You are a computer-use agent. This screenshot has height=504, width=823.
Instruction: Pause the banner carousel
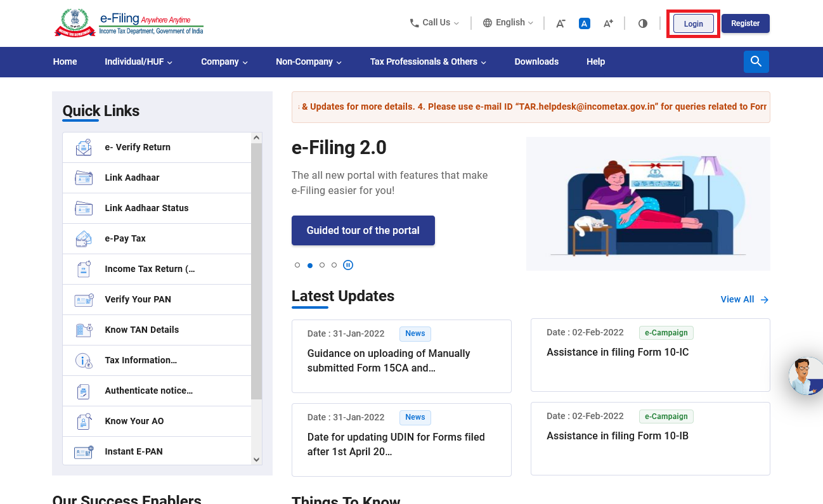348,265
